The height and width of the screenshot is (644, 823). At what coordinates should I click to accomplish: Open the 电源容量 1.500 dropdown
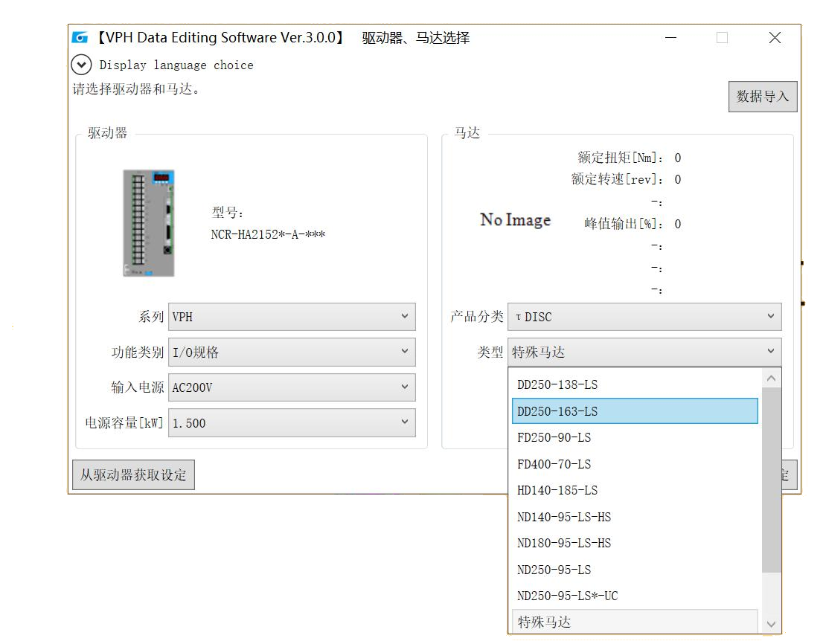click(x=292, y=423)
